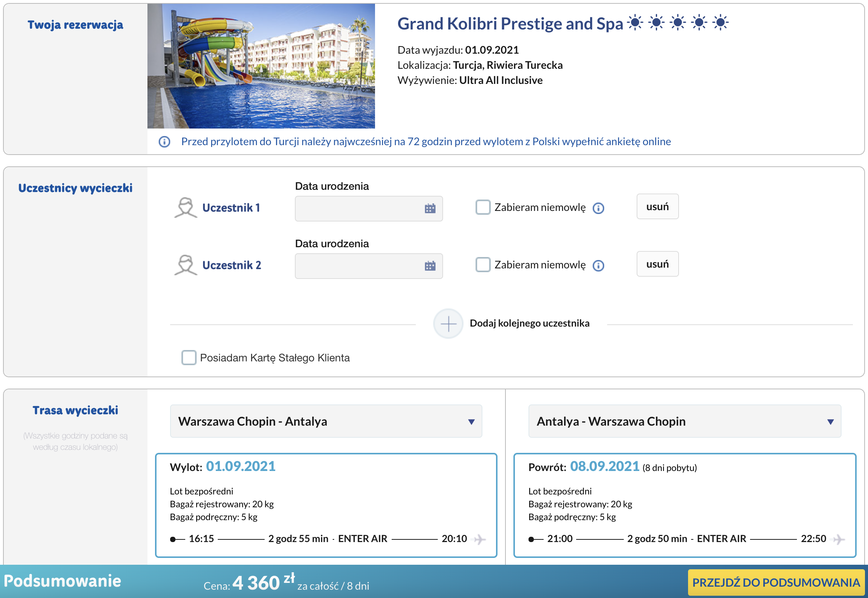Open calendar icon for Uczestnik 1 birthdate

click(430, 208)
